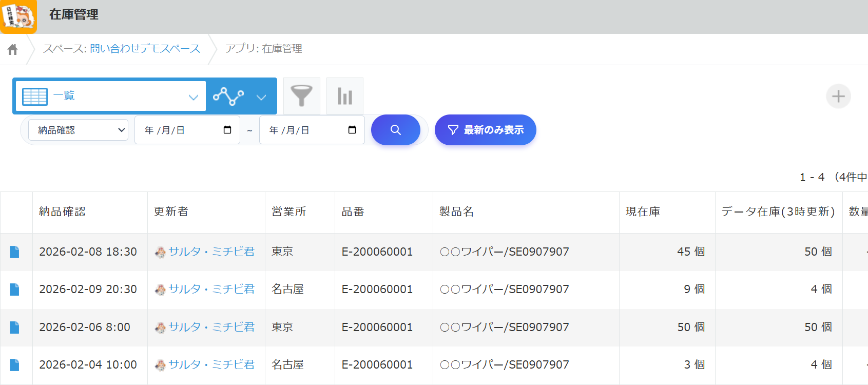Focus the end date 年/月/日 field

pos(312,130)
